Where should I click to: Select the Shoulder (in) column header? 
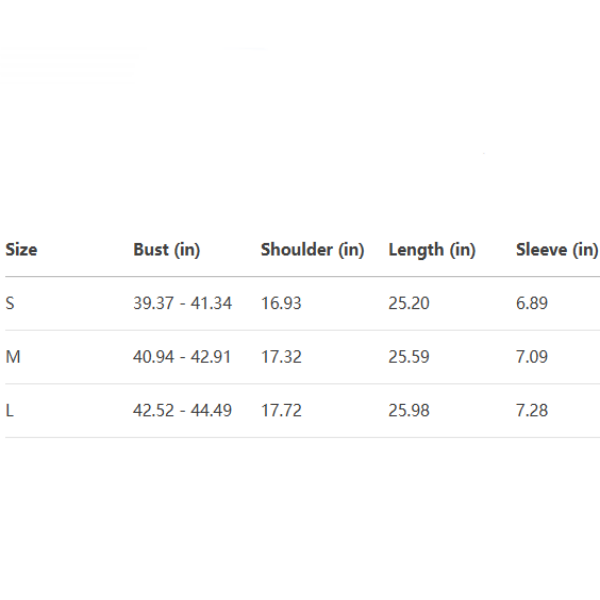pyautogui.click(x=312, y=250)
